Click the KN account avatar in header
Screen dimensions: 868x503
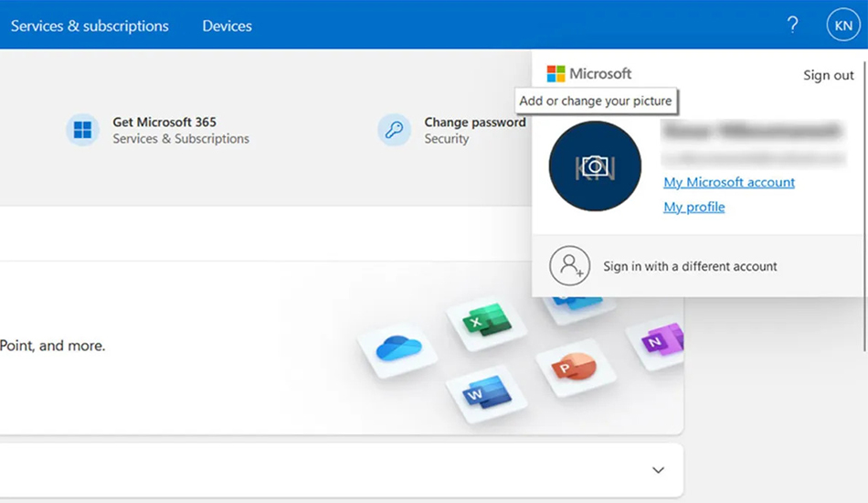point(843,26)
